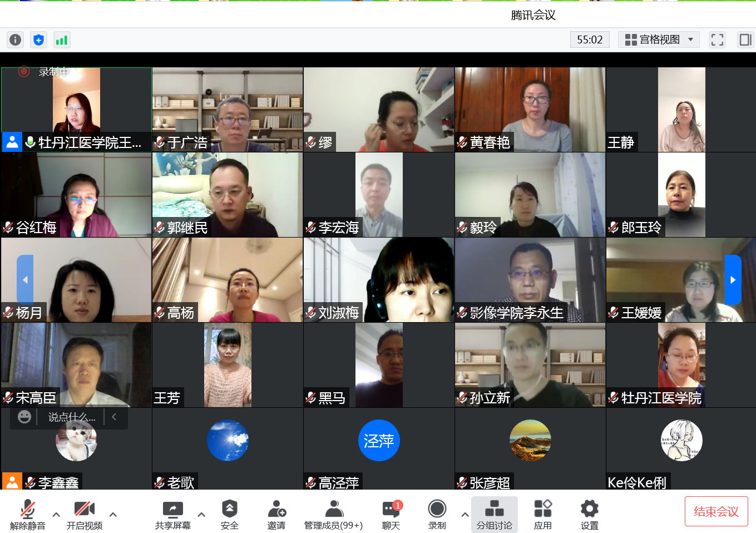Click the active mic icon of 牡丹江医学院王...
The width and height of the screenshot is (756, 533).
point(30,142)
